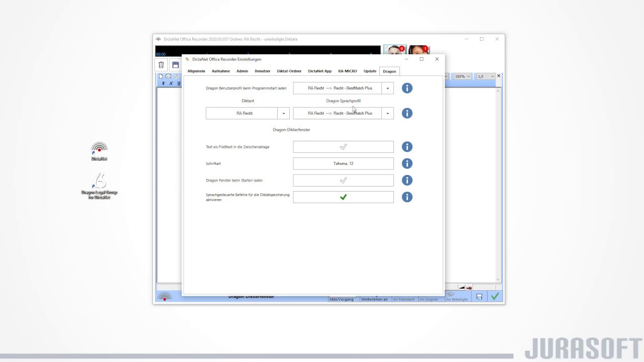Toggle italic K formatting in editor
The height and width of the screenshot is (362, 644).
pyautogui.click(x=171, y=83)
